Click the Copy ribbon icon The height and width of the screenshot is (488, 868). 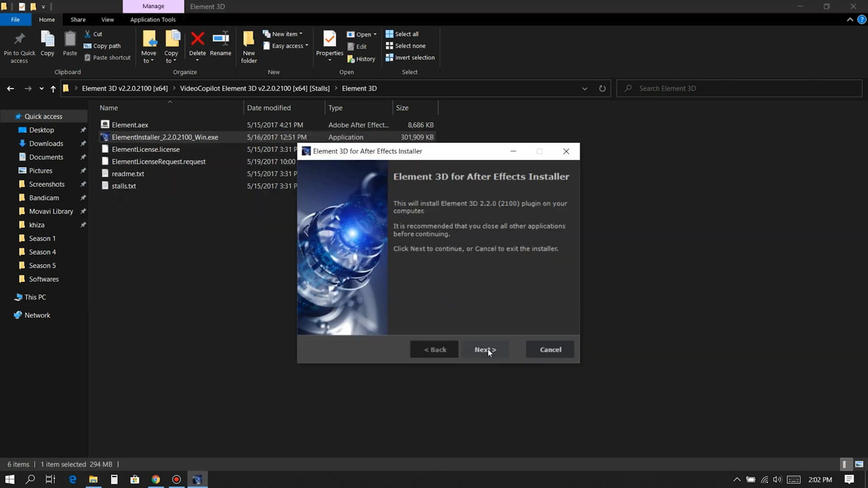(47, 39)
